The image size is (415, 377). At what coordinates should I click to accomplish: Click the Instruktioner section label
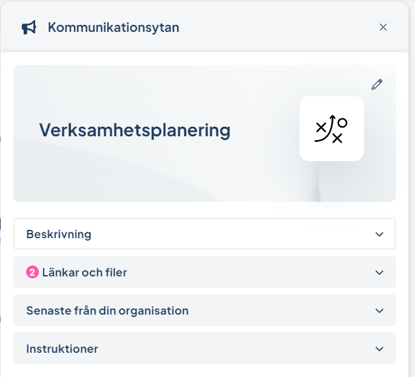62,349
